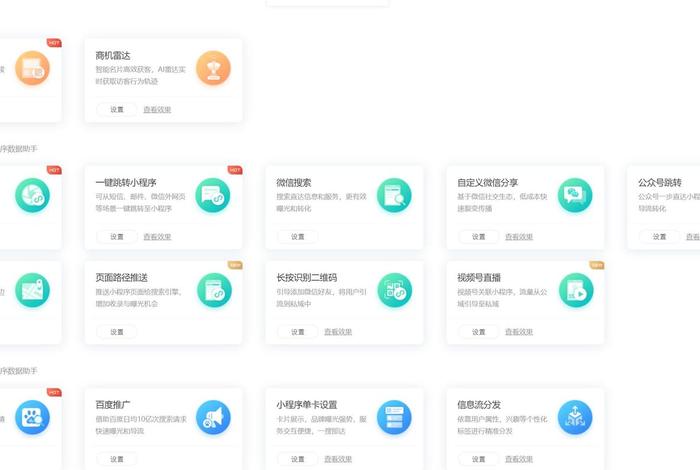
Task: Click the 一键跳转小程序 chat-link icon
Action: tap(213, 195)
